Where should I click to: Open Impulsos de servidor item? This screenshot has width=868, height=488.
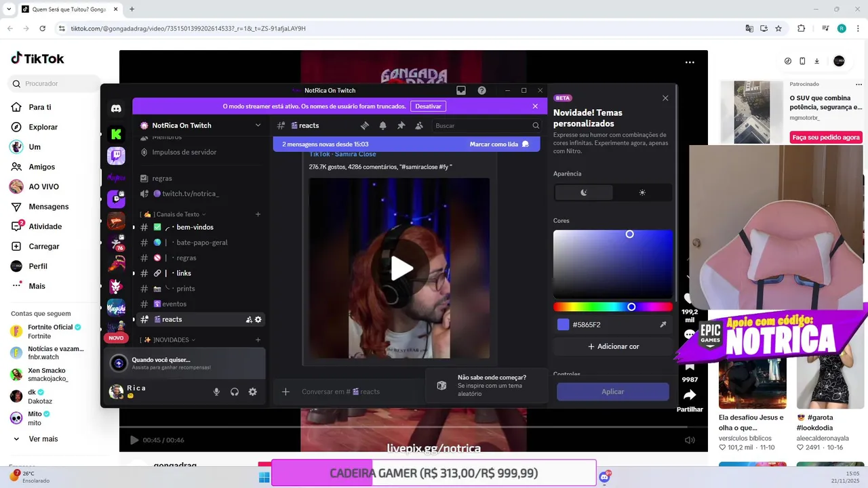[x=184, y=152]
